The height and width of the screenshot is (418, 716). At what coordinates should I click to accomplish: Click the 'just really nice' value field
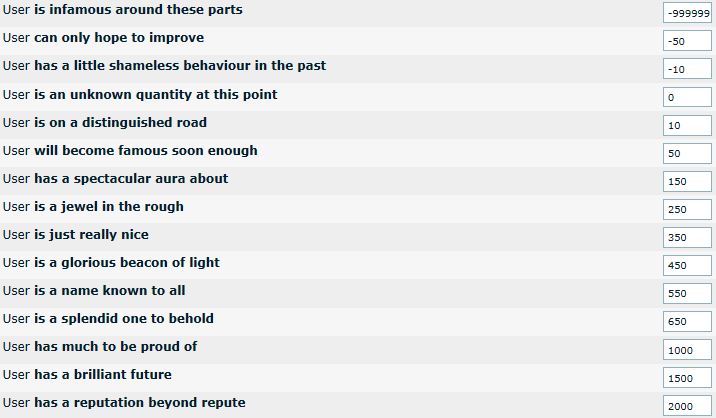686,237
